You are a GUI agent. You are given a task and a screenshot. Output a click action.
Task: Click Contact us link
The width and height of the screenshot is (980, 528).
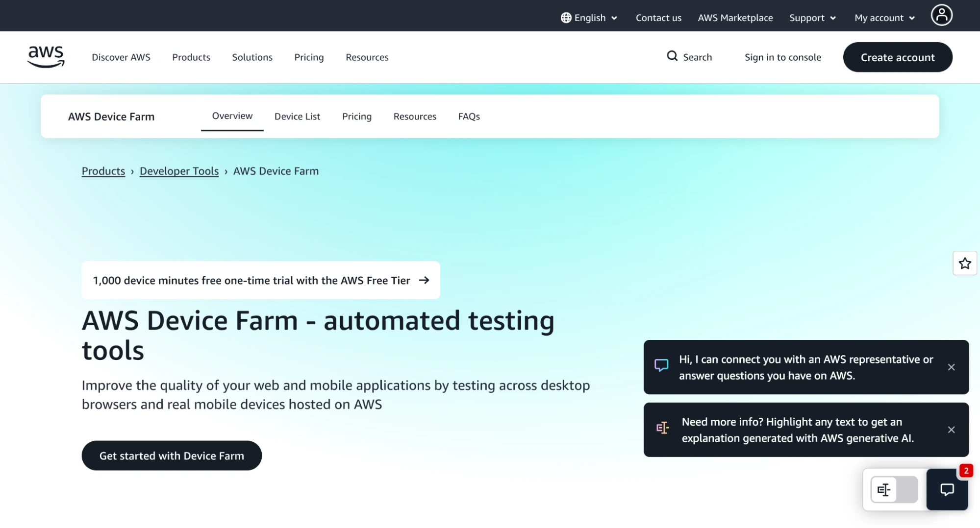(658, 18)
